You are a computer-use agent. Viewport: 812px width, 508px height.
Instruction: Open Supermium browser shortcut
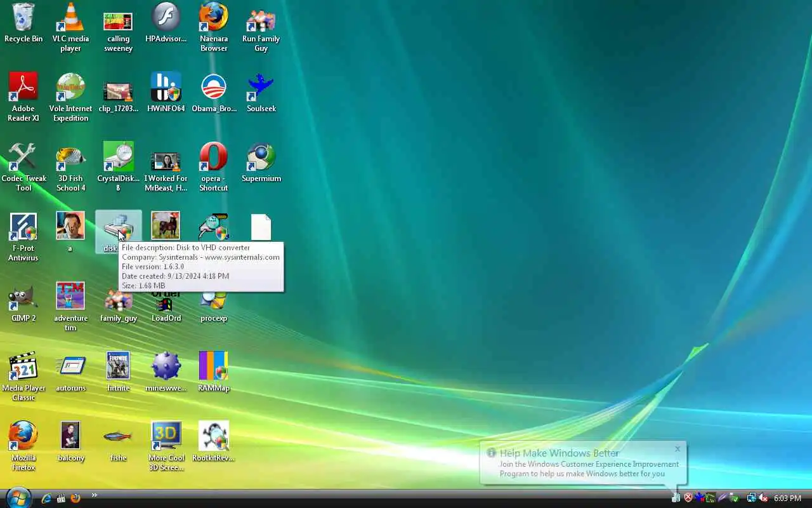tap(261, 163)
